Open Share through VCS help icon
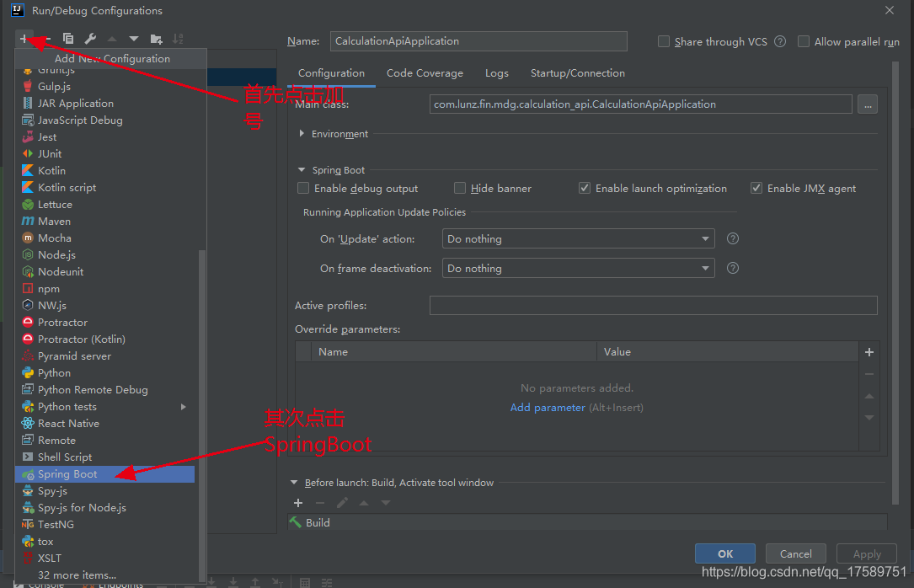This screenshot has width=914, height=588. (x=780, y=41)
